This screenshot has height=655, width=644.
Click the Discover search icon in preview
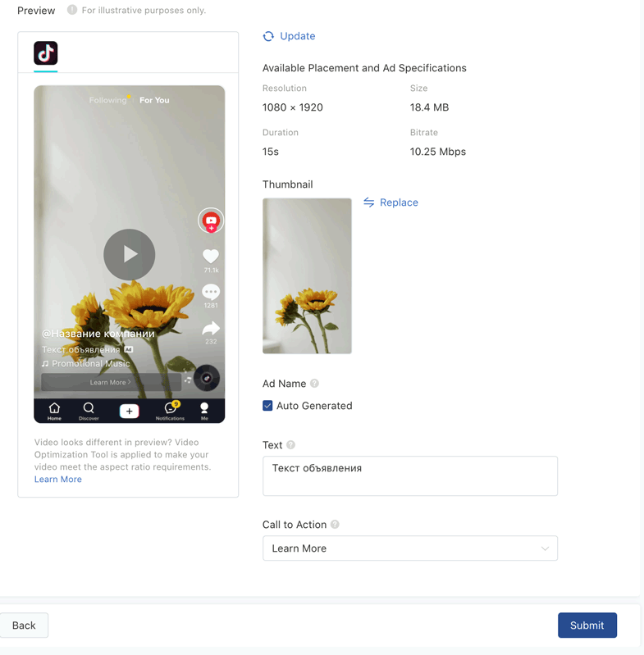[89, 410]
